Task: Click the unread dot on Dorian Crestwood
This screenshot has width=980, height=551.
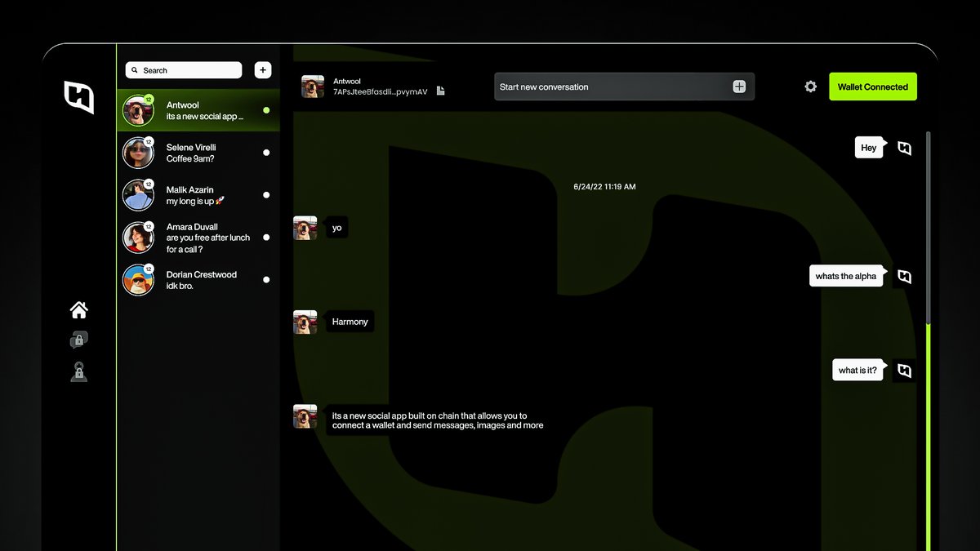Action: [x=266, y=280]
